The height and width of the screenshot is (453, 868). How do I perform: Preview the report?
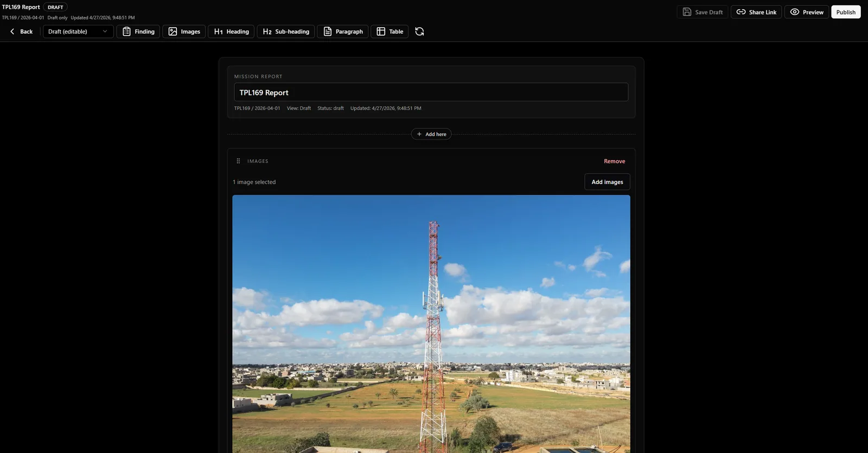[807, 12]
